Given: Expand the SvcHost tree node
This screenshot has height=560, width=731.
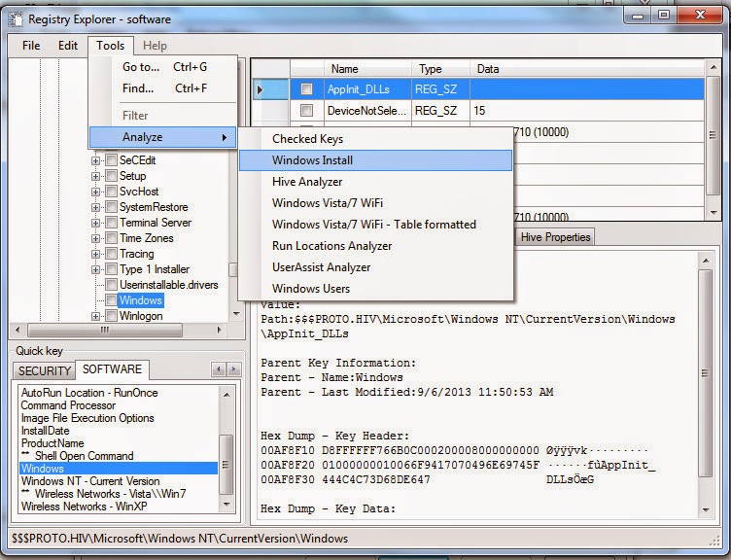Looking at the screenshot, I should tap(95, 192).
